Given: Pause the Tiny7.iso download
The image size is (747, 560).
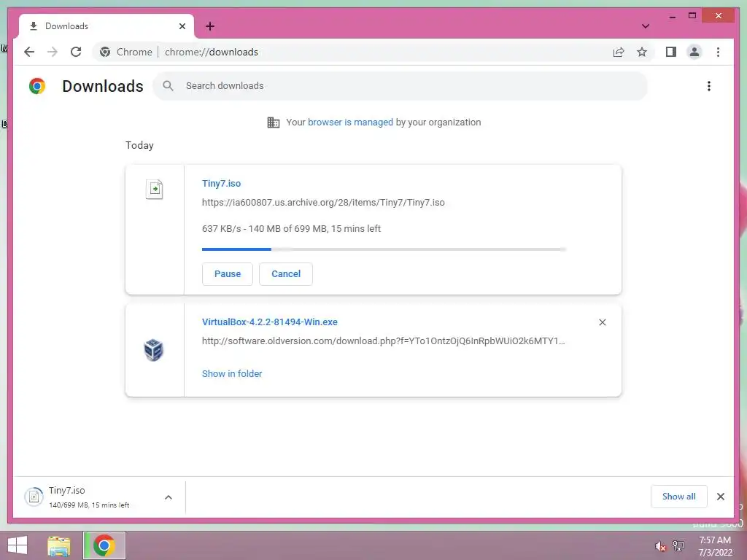Looking at the screenshot, I should [228, 274].
